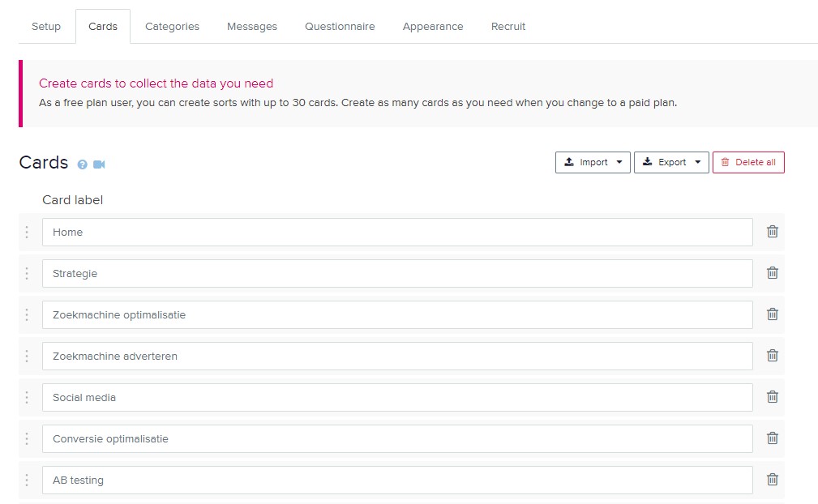Open the Recruit tab
This screenshot has width=818, height=504.
point(508,27)
